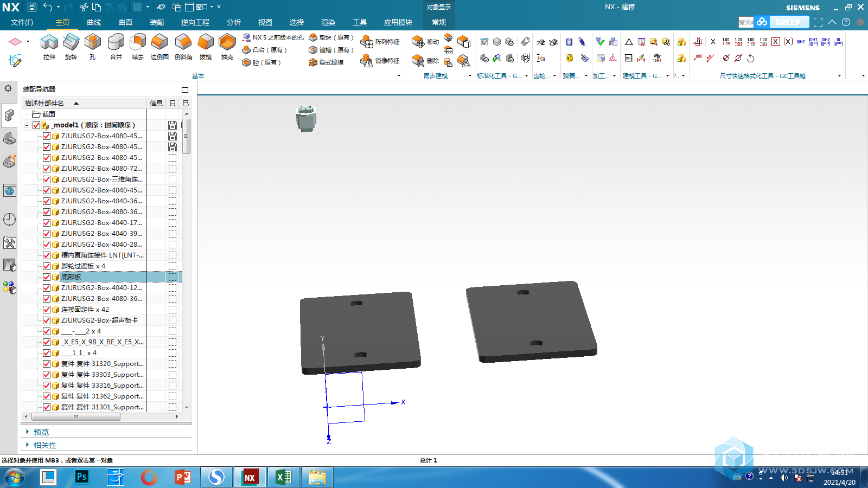Uncheck the _model1 assembly checkbox
The image size is (868, 488).
click(x=36, y=125)
